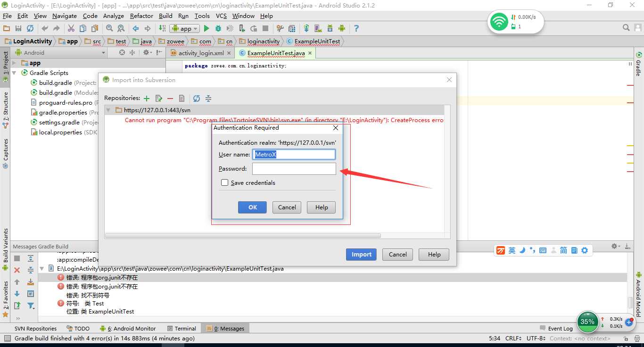644x347 pixels.
Task: Click the Export messages icon
Action: coord(17,306)
